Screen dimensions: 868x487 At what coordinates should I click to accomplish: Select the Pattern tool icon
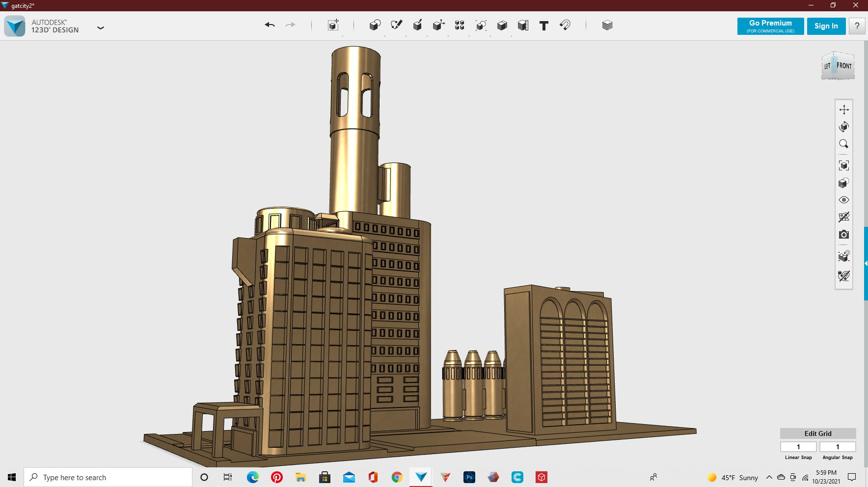coord(460,25)
